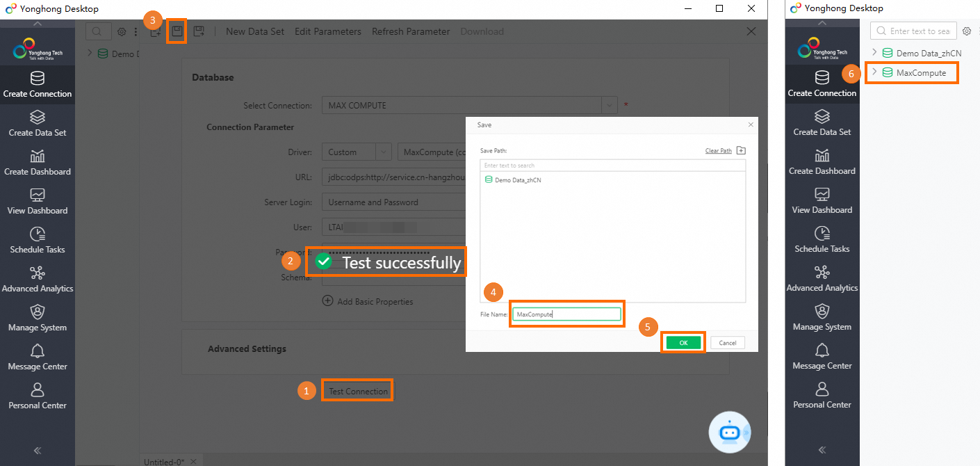This screenshot has width=980, height=466.
Task: Open Message Center in the left window sidebar
Action: tap(38, 357)
